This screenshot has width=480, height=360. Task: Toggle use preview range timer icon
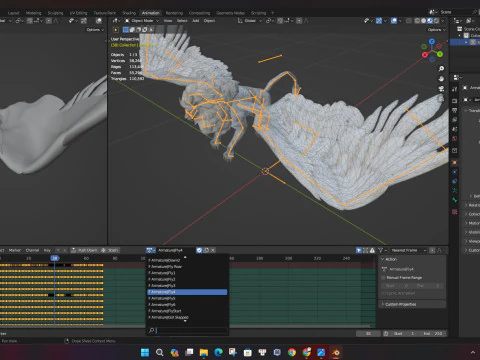click(386, 334)
